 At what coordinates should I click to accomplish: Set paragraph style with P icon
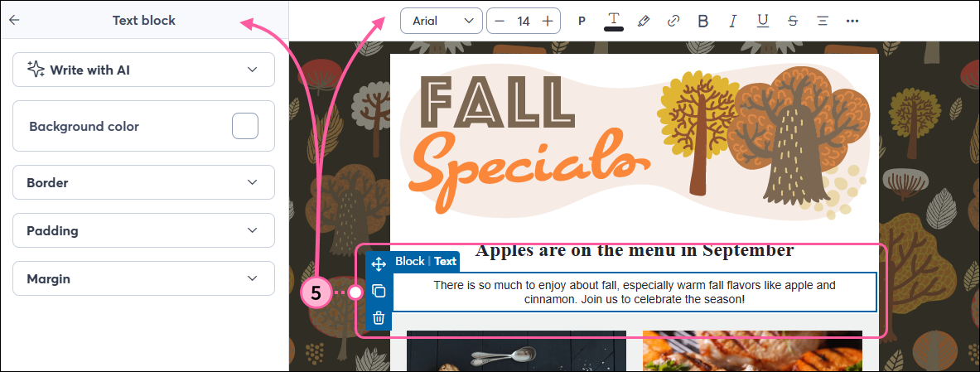tap(582, 22)
